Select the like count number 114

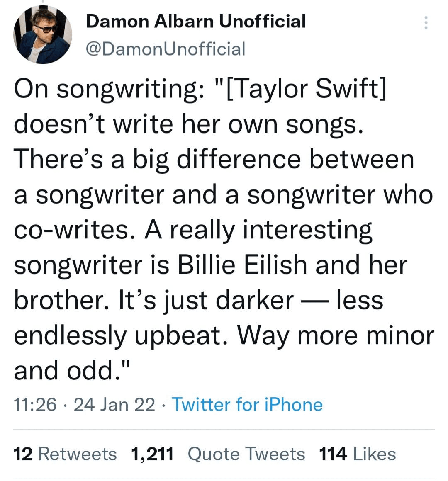click(x=333, y=454)
